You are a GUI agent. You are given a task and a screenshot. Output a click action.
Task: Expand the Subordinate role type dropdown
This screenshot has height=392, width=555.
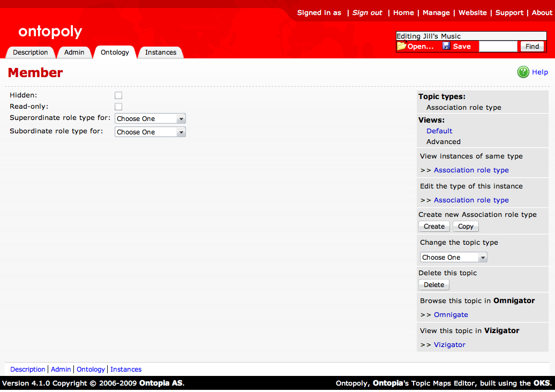pyautogui.click(x=150, y=132)
